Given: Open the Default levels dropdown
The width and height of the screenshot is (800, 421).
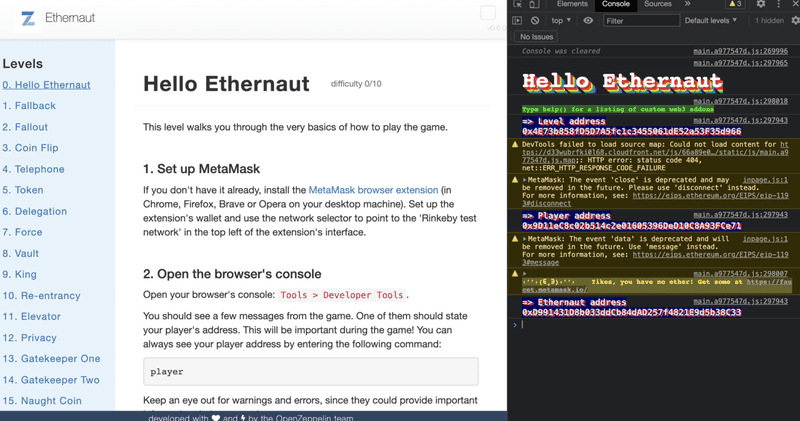Looking at the screenshot, I should (x=711, y=20).
